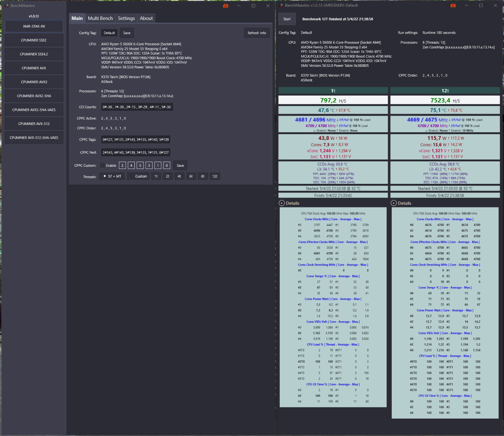Screen dimensions: 504x436
Task: Click Start button in benchmark window
Action: (x=287, y=19)
